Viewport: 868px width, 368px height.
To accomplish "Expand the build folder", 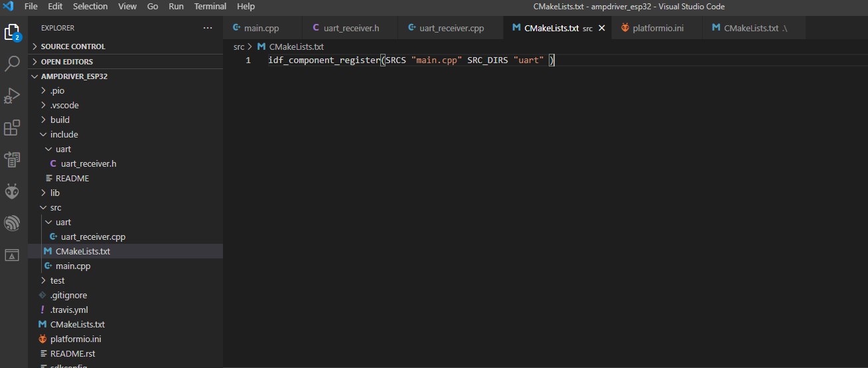I will pos(60,120).
